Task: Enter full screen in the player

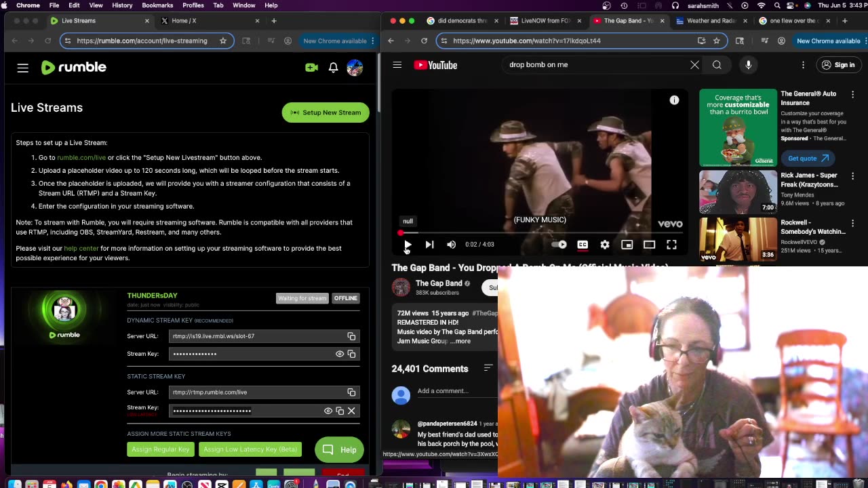Action: (x=671, y=245)
